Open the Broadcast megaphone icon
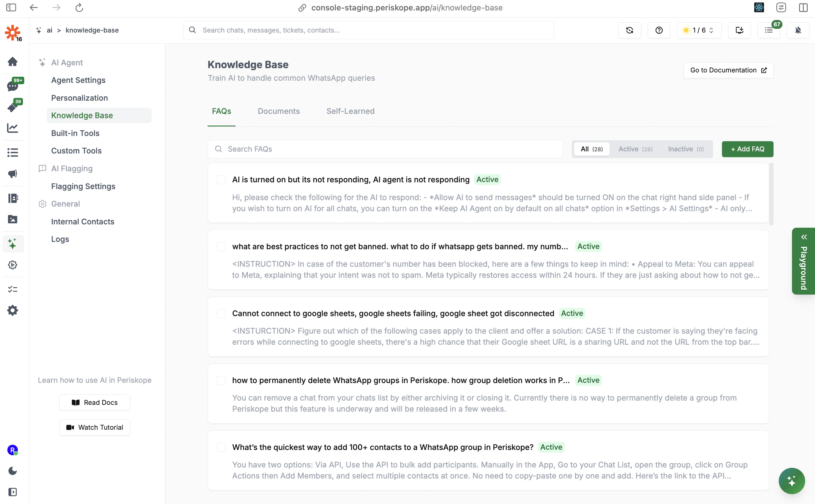 tap(13, 173)
